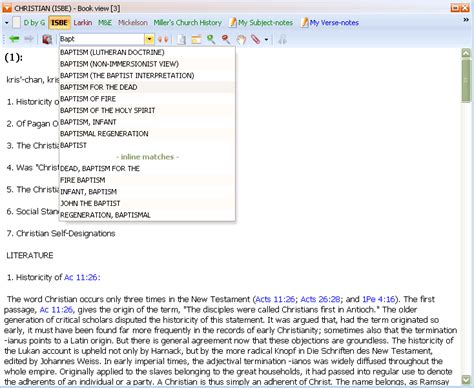
Task: Maximize the book view panel
Action: (455, 8)
